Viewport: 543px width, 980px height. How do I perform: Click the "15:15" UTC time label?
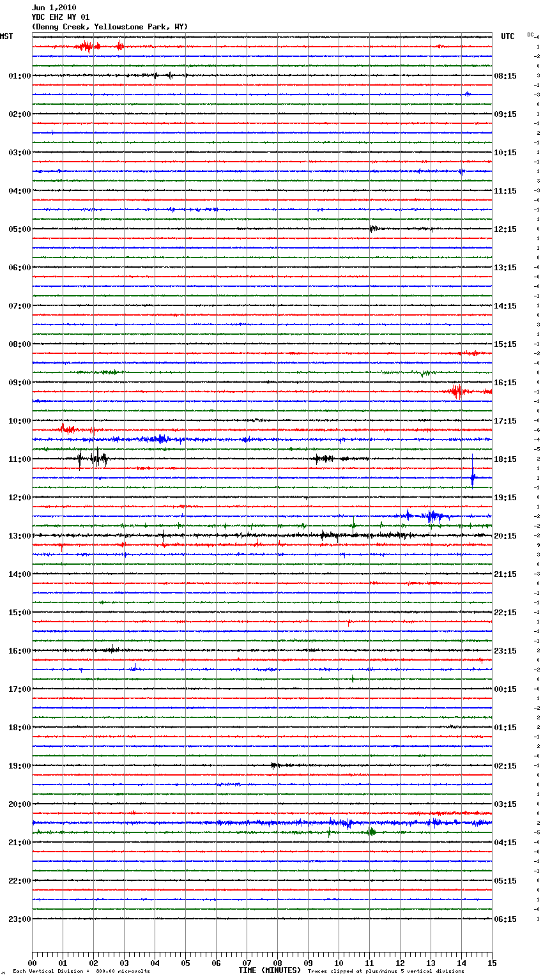coord(505,344)
